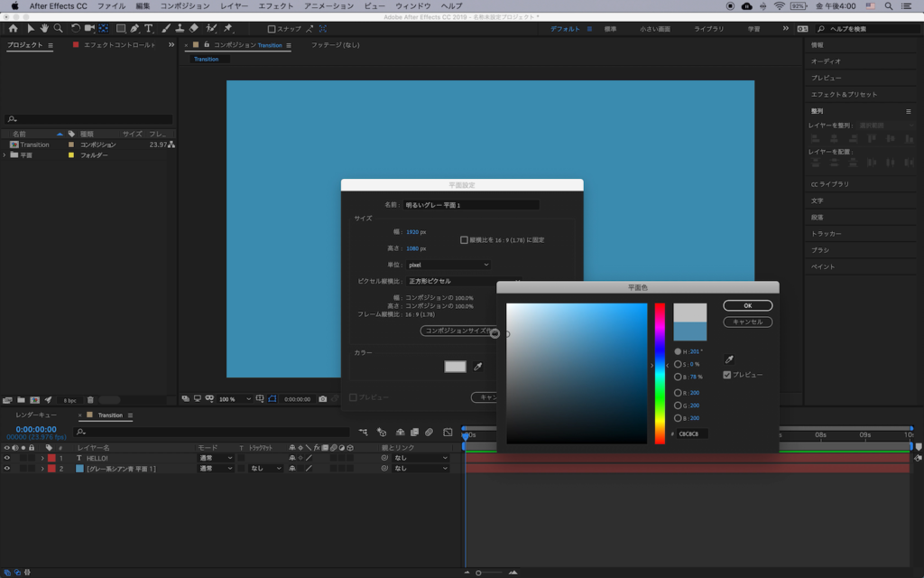The height and width of the screenshot is (578, 924).
Task: Take a snapshot with the camera icon
Action: 323,398
